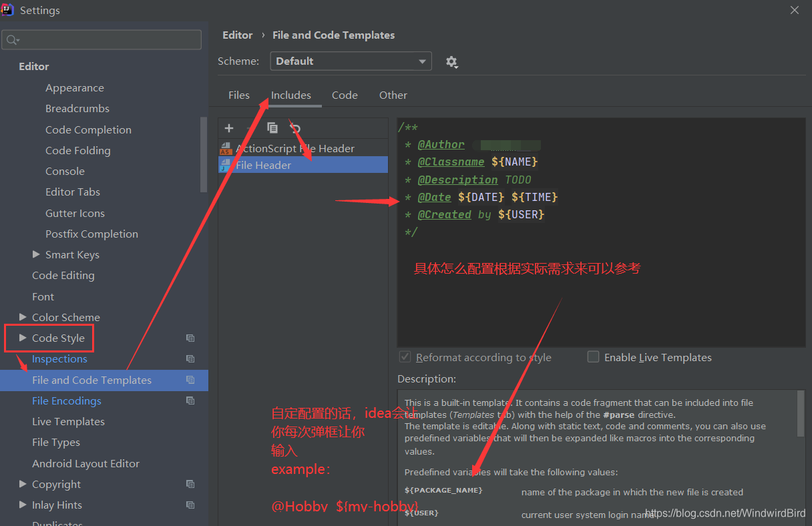Click the IntelliJ IDEA logo in title bar
The image size is (812, 526).
pyautogui.click(x=8, y=10)
